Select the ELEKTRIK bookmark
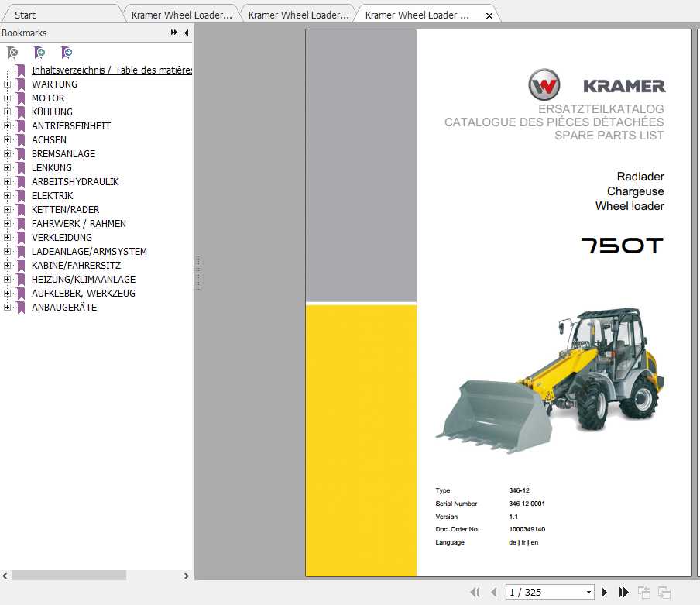 click(x=52, y=195)
